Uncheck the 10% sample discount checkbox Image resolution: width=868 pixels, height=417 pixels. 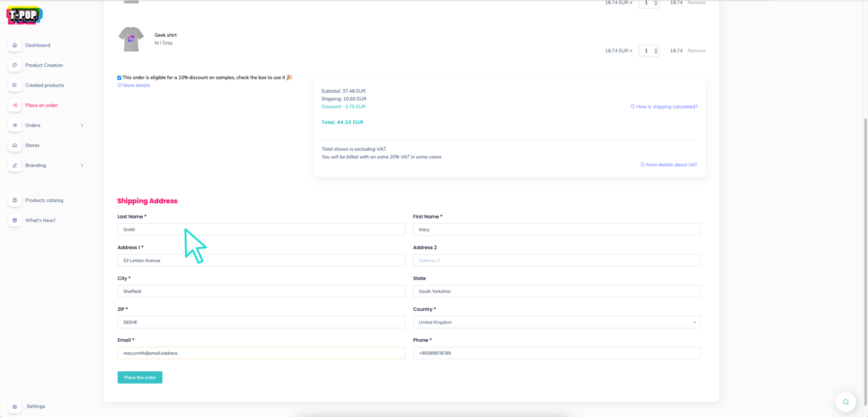click(119, 78)
